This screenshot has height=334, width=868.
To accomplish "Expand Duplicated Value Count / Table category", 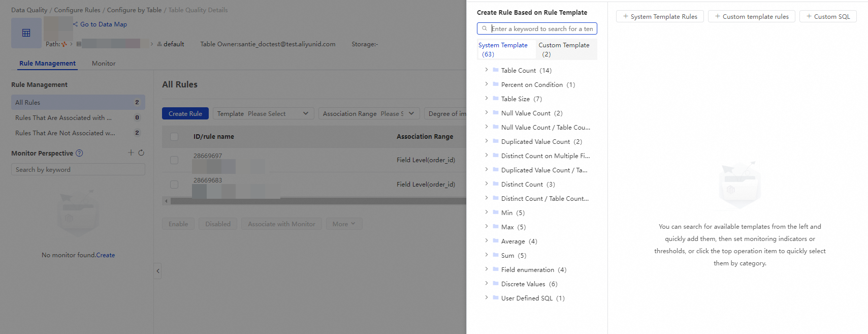I will (486, 170).
